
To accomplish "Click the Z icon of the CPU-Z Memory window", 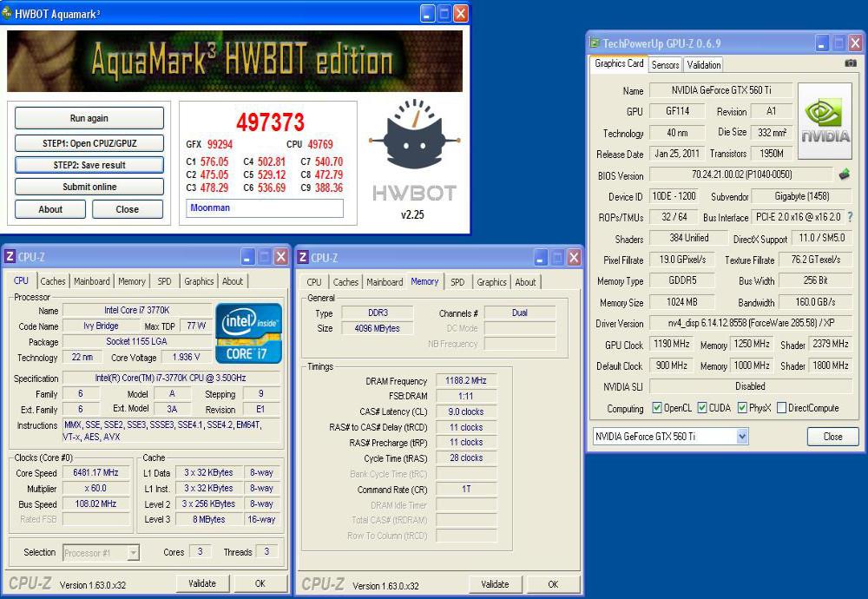I will coord(302,257).
